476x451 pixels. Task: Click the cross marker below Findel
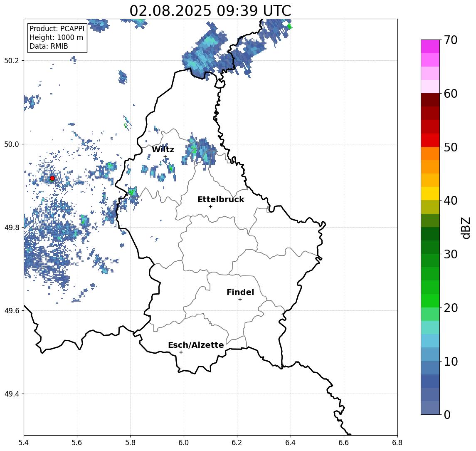240,300
